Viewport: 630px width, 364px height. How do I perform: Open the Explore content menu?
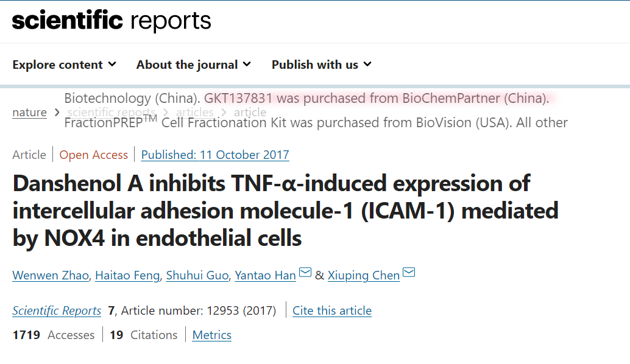click(65, 65)
